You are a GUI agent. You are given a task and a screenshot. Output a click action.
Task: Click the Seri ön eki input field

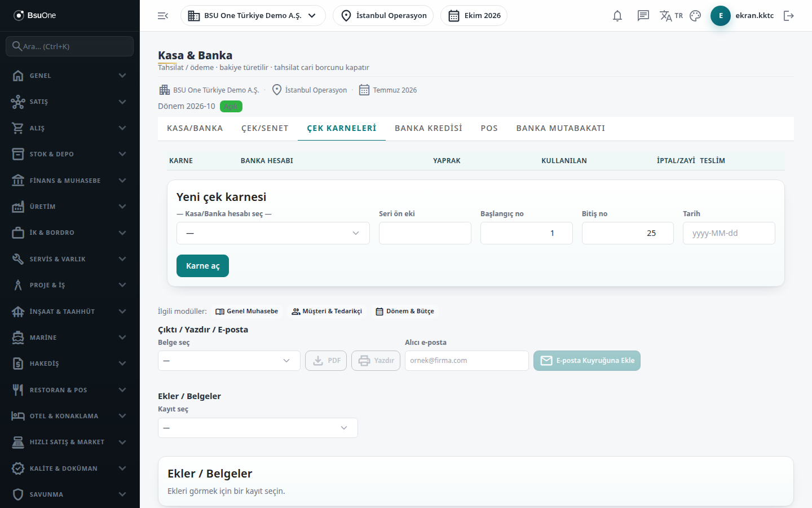pos(425,233)
